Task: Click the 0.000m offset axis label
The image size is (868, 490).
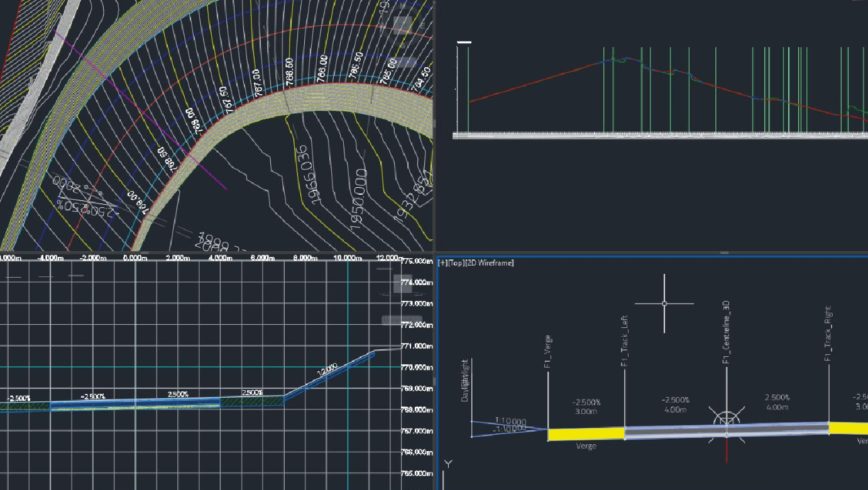Action: coord(135,258)
